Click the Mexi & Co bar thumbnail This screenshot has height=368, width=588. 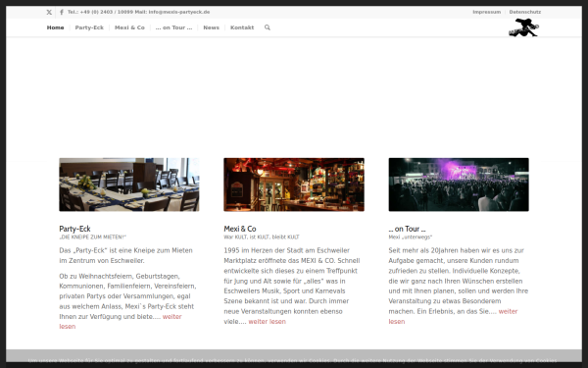[294, 184]
